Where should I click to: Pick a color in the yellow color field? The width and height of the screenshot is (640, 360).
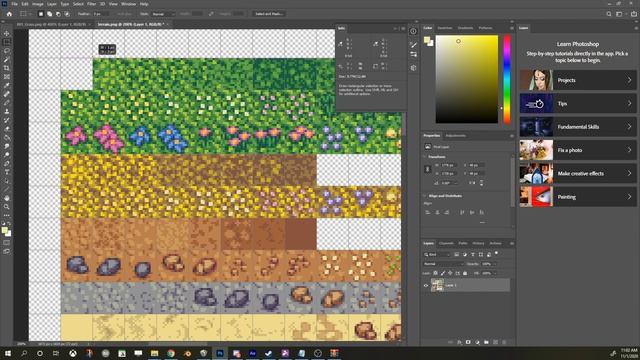(467, 79)
